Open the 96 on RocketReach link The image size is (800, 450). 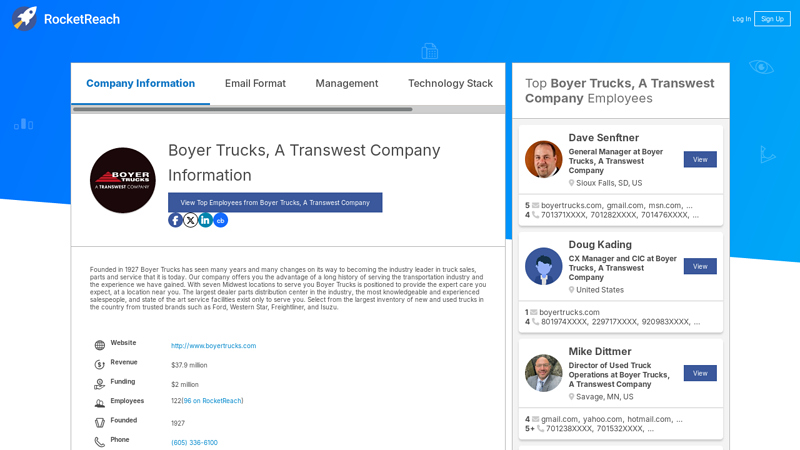point(212,401)
